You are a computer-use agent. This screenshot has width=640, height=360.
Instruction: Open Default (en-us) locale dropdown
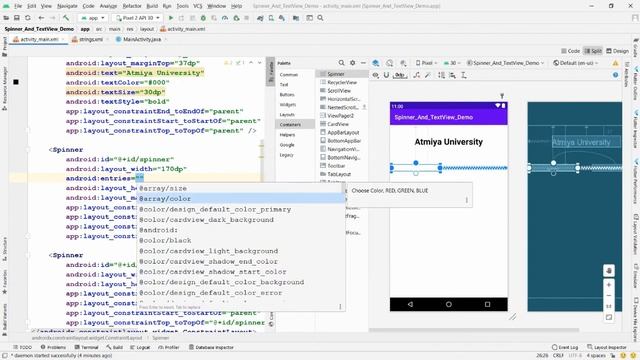coord(576,63)
